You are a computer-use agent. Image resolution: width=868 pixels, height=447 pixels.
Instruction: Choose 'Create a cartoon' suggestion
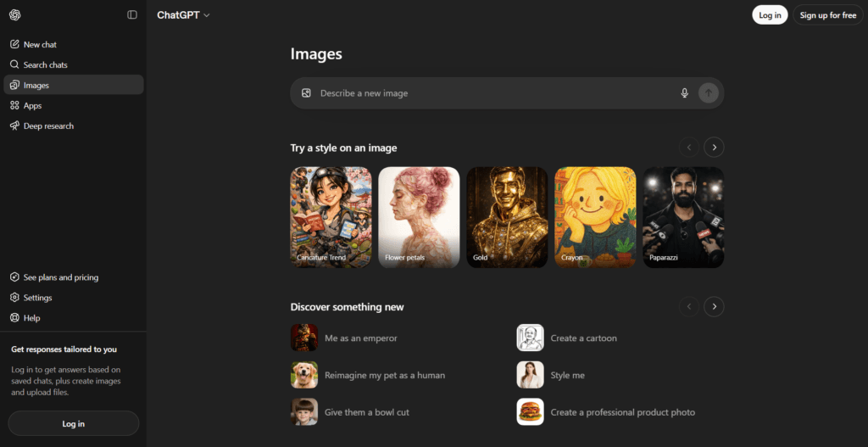(x=583, y=338)
